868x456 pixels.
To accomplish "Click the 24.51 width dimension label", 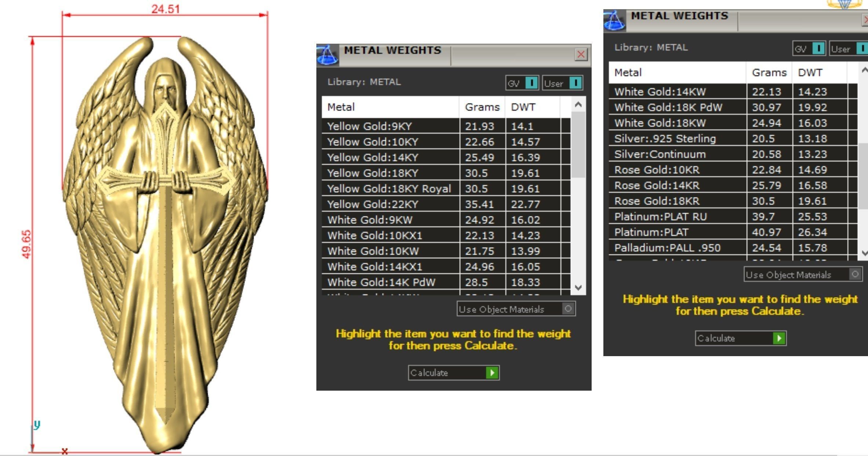I will [166, 8].
